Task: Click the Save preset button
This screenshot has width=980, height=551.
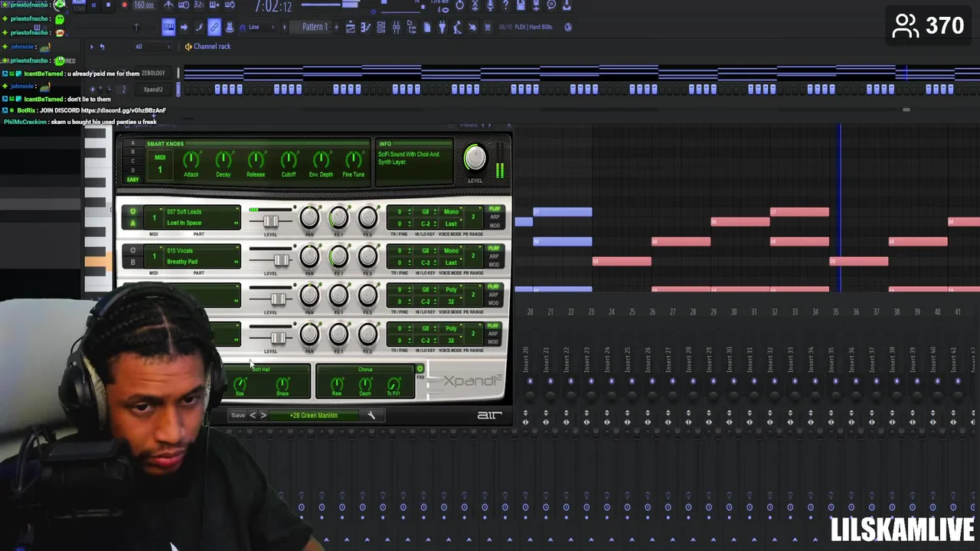Action: tap(238, 416)
